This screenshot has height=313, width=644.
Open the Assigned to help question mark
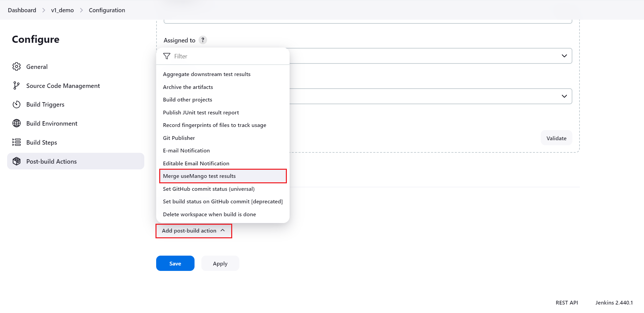pos(203,40)
